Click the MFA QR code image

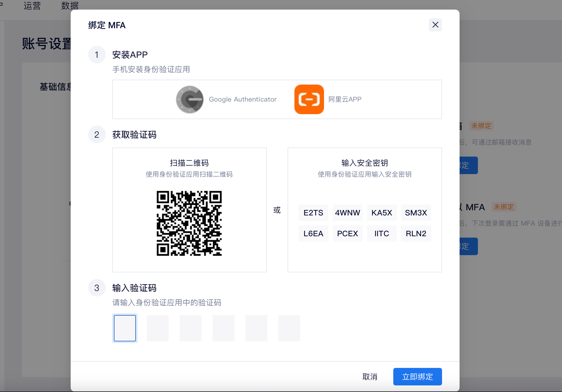click(x=189, y=223)
